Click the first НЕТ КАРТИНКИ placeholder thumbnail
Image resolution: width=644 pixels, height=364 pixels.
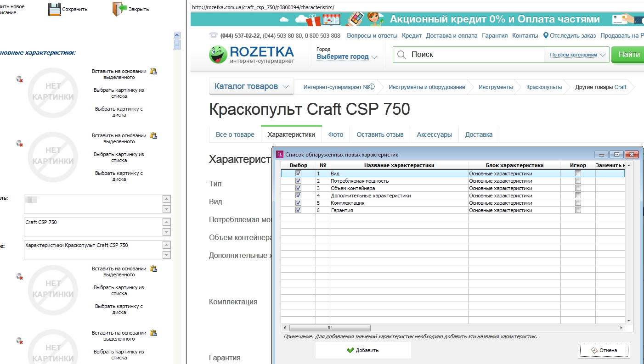coord(53,92)
